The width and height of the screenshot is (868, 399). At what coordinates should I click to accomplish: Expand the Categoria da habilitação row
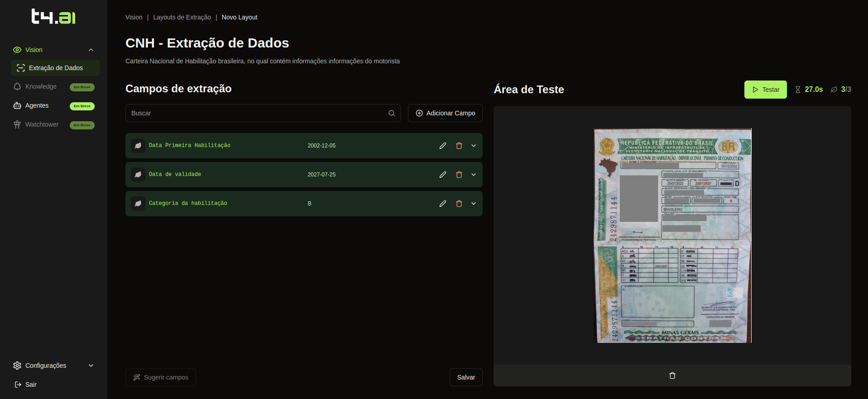tap(474, 204)
